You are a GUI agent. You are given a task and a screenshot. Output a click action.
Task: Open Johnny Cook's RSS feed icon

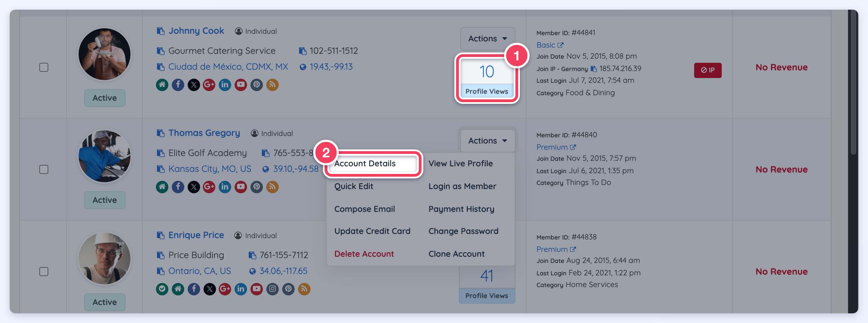[x=273, y=85]
